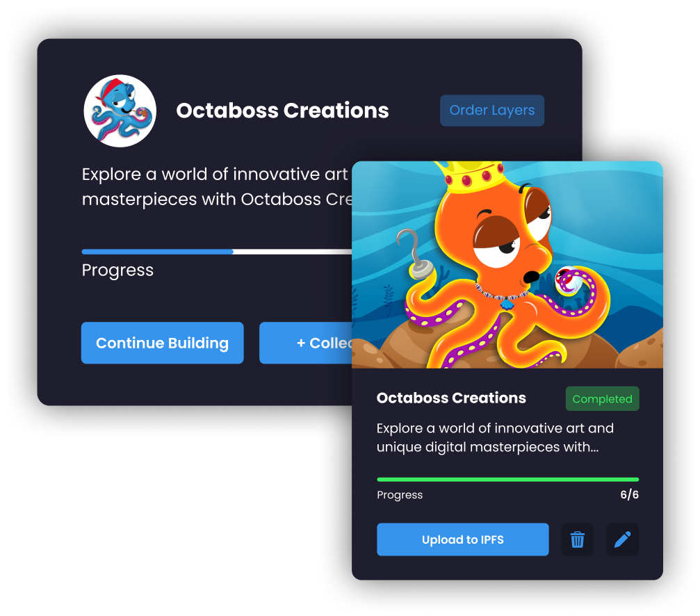Click the small card description text
This screenshot has height=616, width=700.
[495, 437]
